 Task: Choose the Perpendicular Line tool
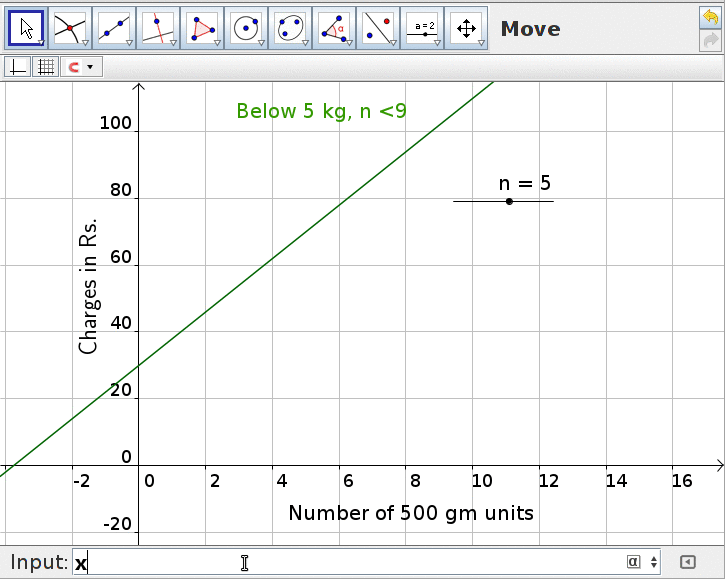[158, 28]
